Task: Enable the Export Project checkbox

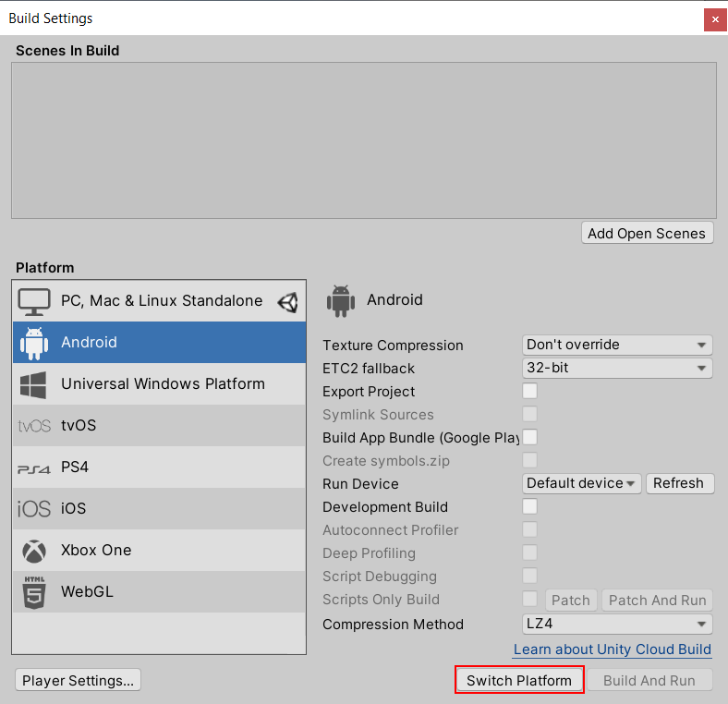Action: 530,391
